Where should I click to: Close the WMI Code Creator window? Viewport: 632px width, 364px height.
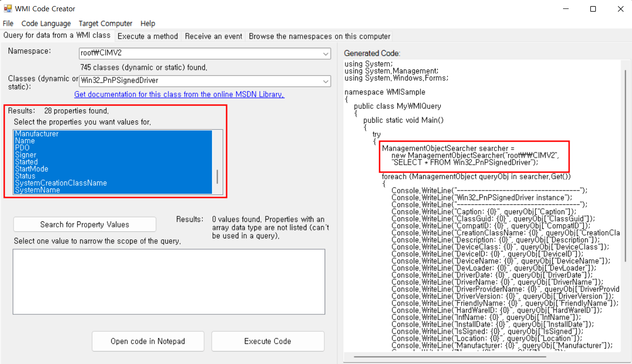pyautogui.click(x=620, y=9)
